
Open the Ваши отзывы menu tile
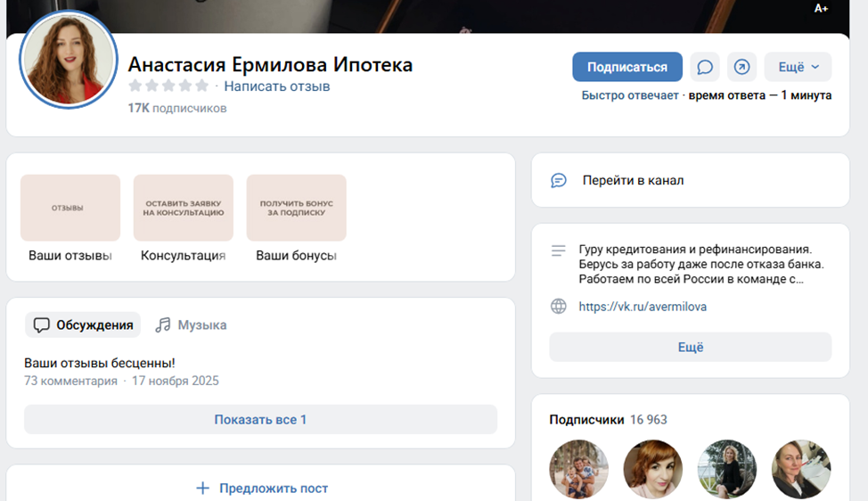point(70,218)
